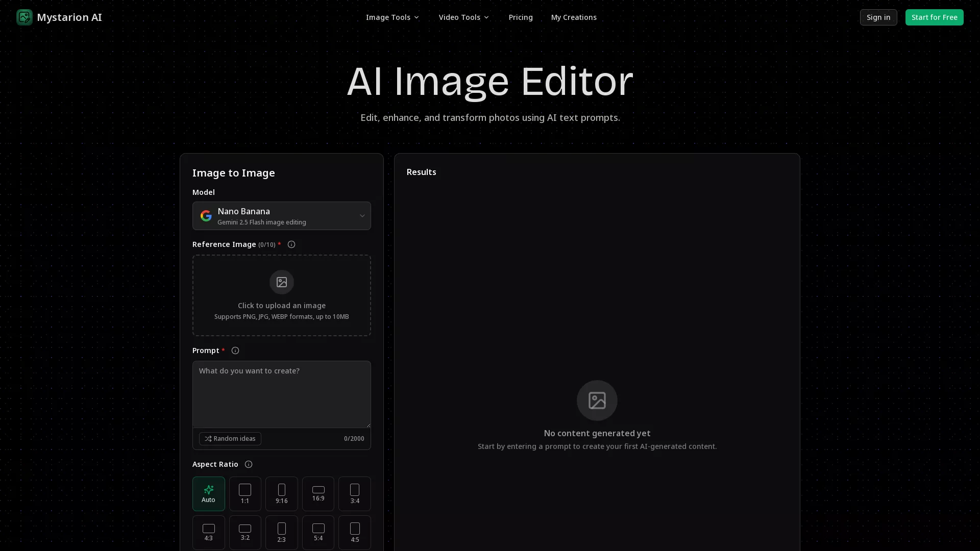The image size is (980, 551).
Task: Click inside the prompt text area
Action: coord(281,394)
